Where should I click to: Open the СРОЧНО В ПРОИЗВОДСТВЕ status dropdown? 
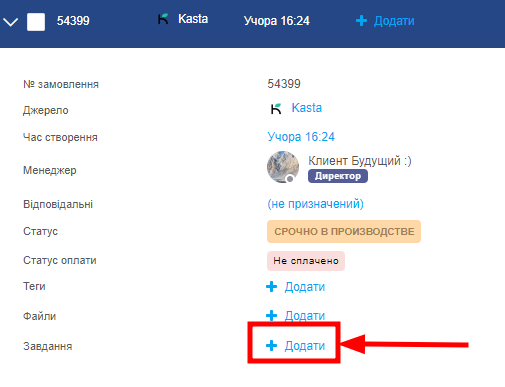344,231
